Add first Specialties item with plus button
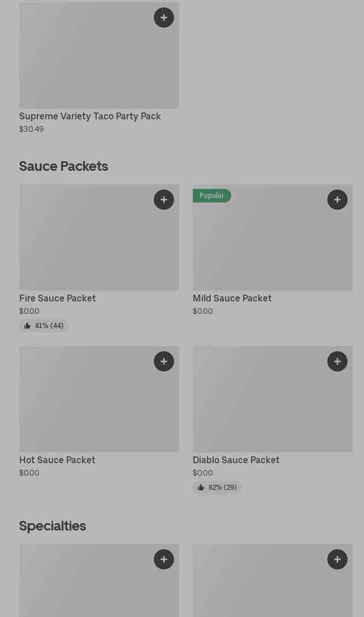Viewport: 364px width, 617px height. [164, 559]
